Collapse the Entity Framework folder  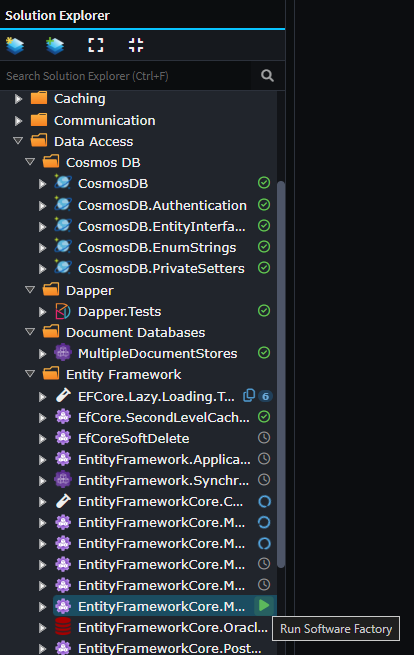(30, 374)
